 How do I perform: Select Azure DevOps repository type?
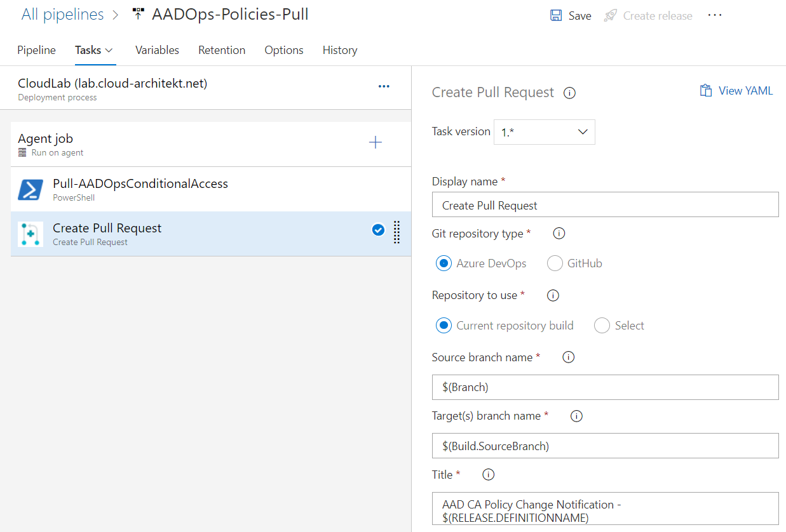pyautogui.click(x=444, y=263)
